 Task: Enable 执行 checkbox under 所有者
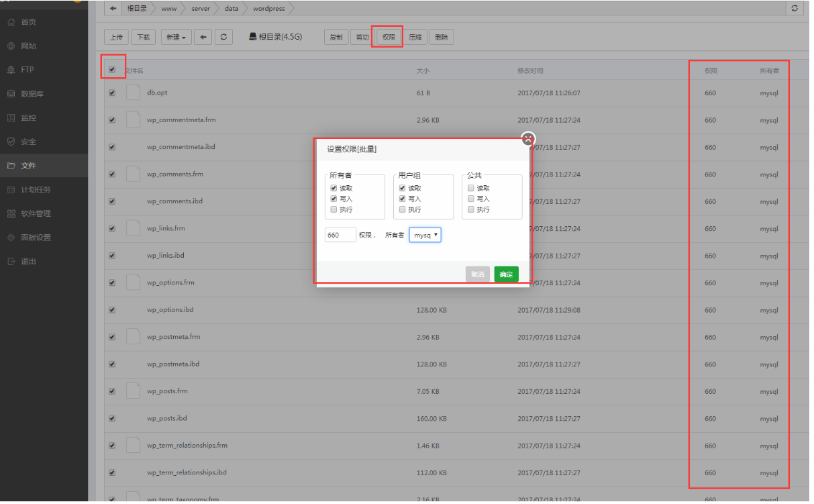(334, 209)
